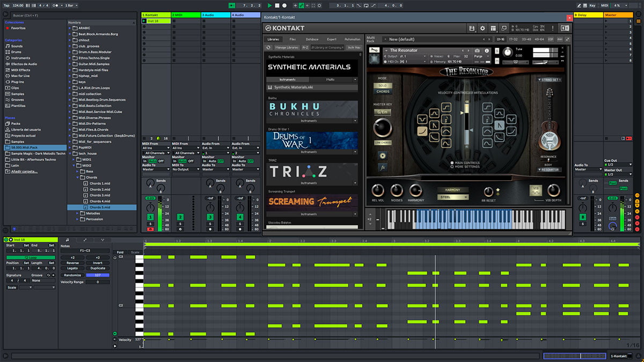Solo track 1 with its S button
This screenshot has width=644, height=362.
[151, 223]
